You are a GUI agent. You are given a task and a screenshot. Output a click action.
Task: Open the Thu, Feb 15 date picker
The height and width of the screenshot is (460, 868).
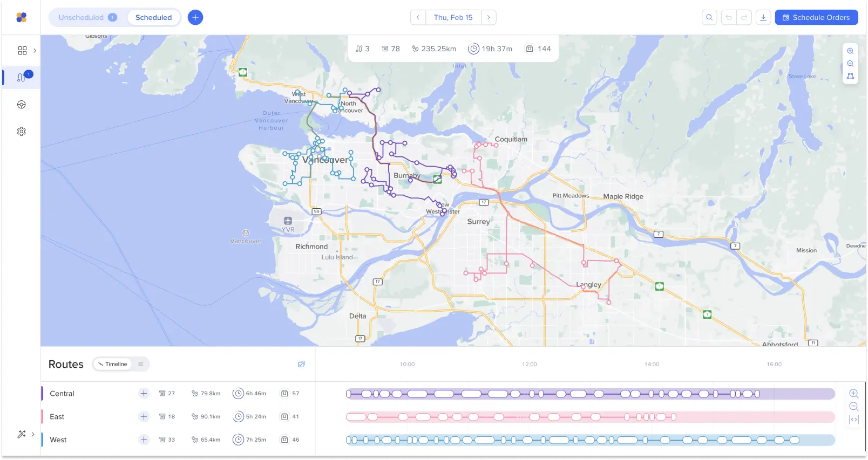pos(453,17)
